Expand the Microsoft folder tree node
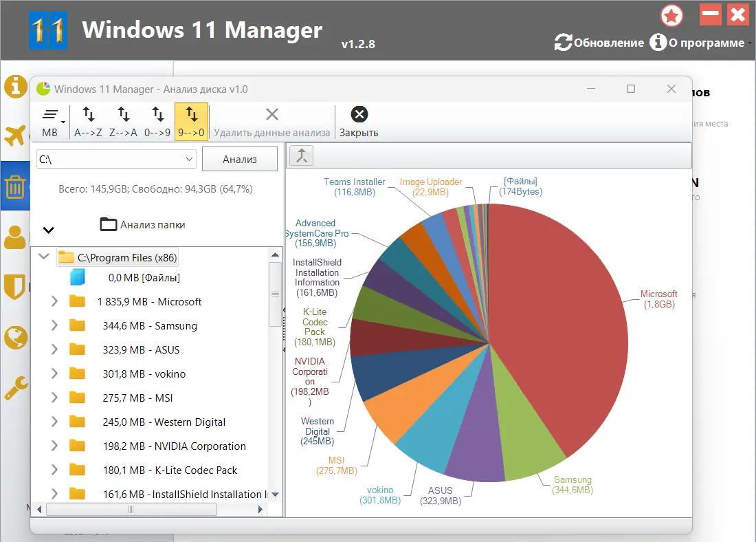Viewport: 756px width, 542px height. pos(54,302)
